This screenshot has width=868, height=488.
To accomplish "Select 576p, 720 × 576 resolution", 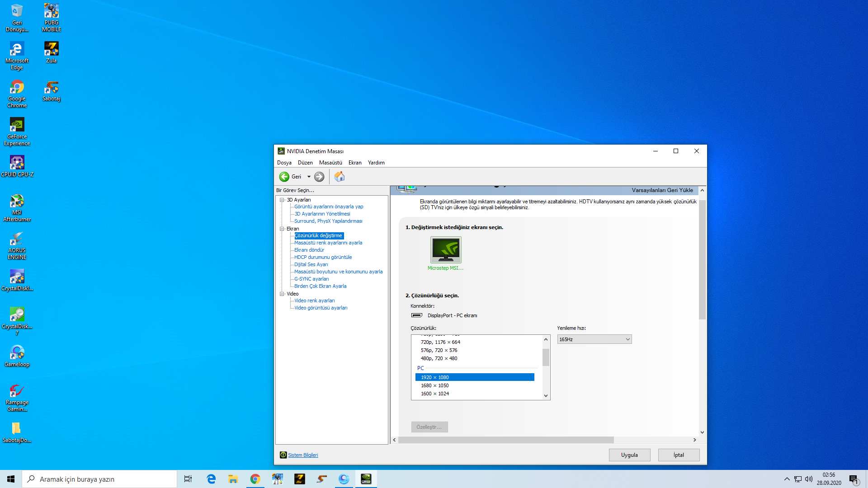I will pos(475,350).
